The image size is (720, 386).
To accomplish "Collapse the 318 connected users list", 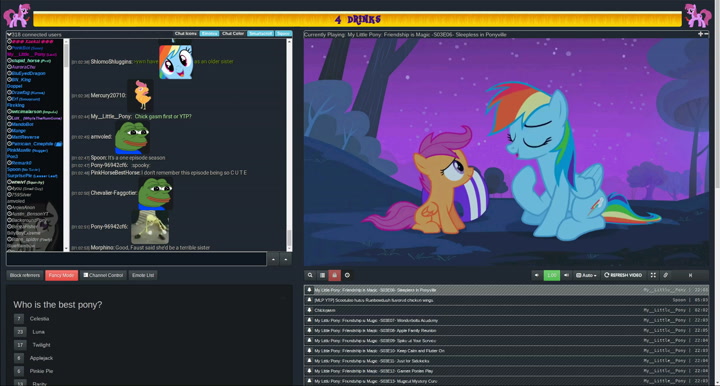I will (x=9, y=34).
